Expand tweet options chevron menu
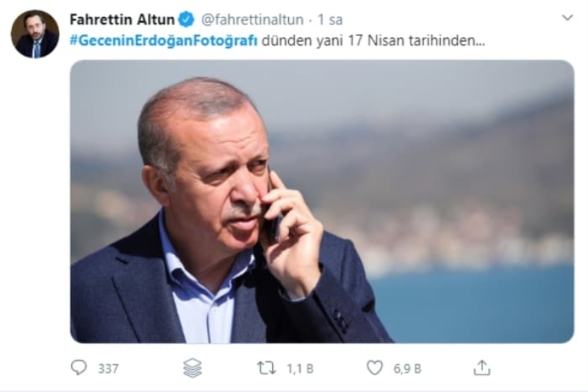This screenshot has height=392, width=588. [x=567, y=17]
